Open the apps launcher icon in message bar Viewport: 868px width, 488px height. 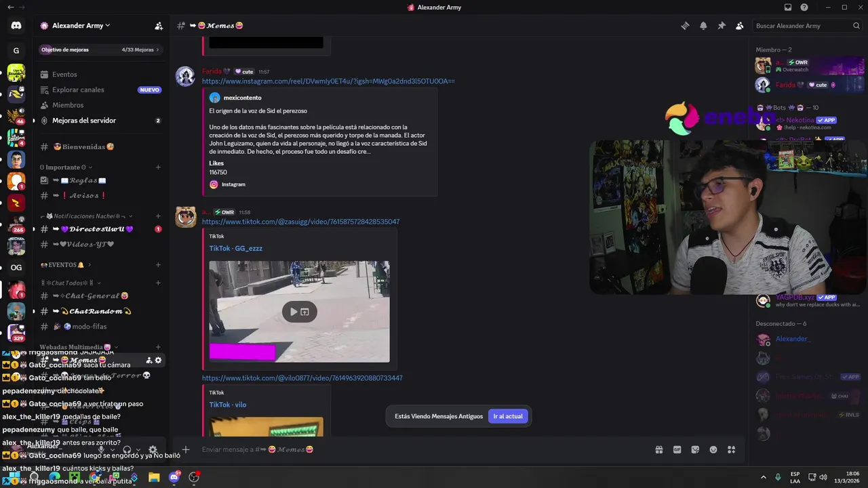[x=731, y=449]
